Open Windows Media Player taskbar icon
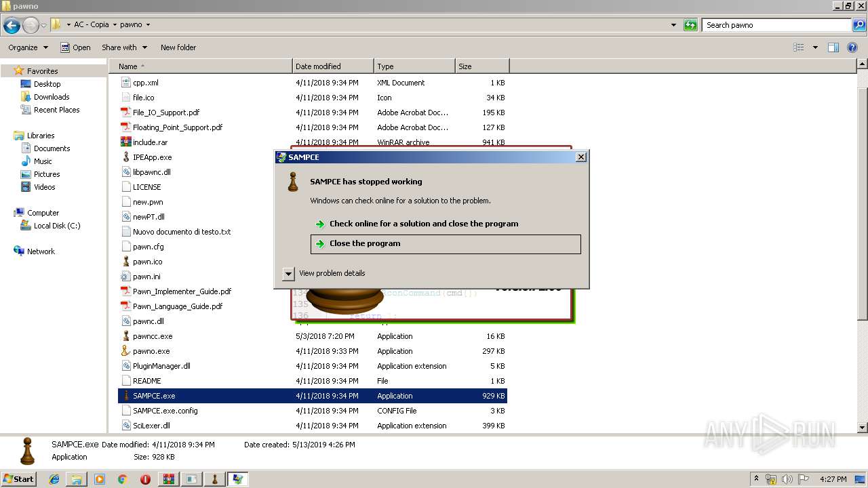Screen dimensions: 868x488 tap(100, 479)
